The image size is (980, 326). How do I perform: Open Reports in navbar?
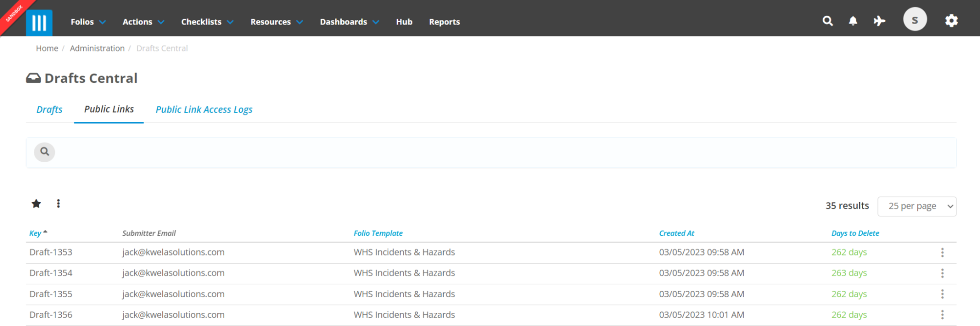tap(444, 22)
